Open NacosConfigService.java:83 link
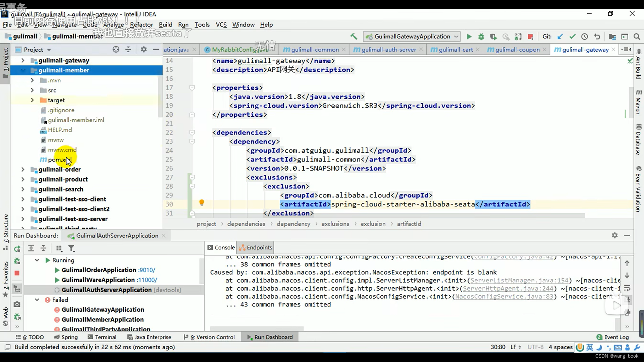 point(504,296)
